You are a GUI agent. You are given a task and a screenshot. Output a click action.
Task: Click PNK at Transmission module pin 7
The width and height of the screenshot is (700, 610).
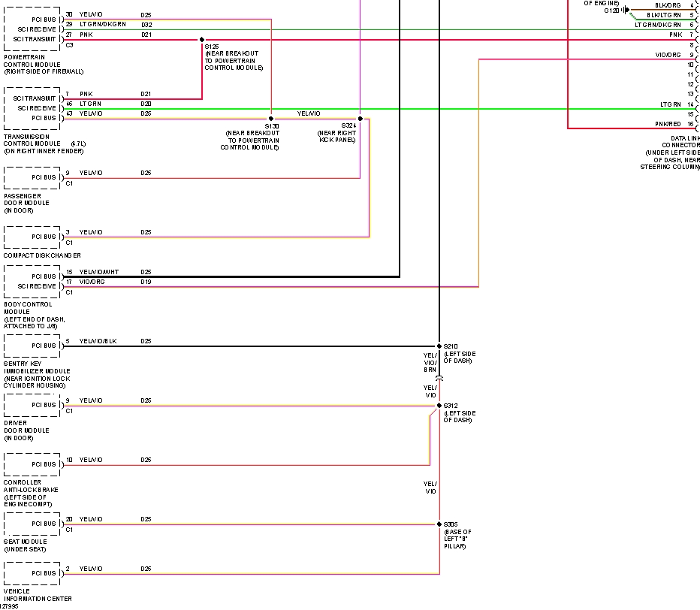pyautogui.click(x=86, y=94)
